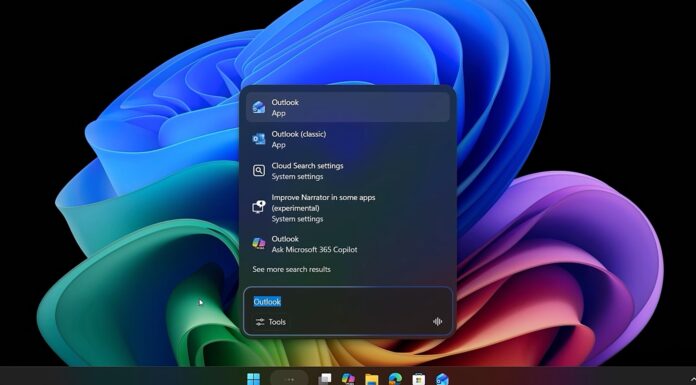The image size is (696, 385).
Task: Click See more search results
Action: (x=291, y=269)
